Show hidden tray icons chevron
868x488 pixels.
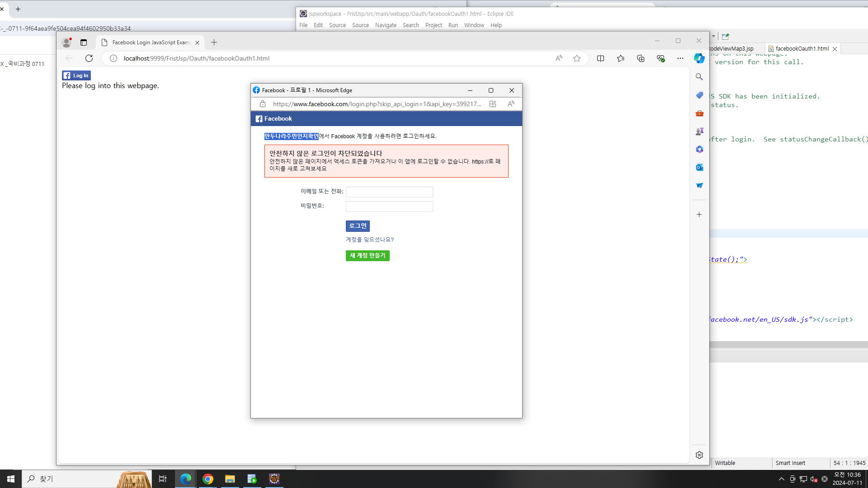pos(781,479)
